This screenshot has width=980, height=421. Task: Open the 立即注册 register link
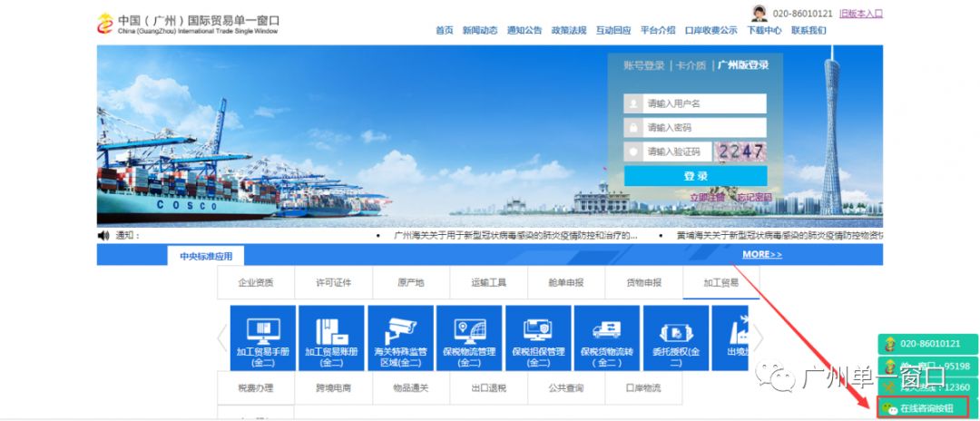707,198
